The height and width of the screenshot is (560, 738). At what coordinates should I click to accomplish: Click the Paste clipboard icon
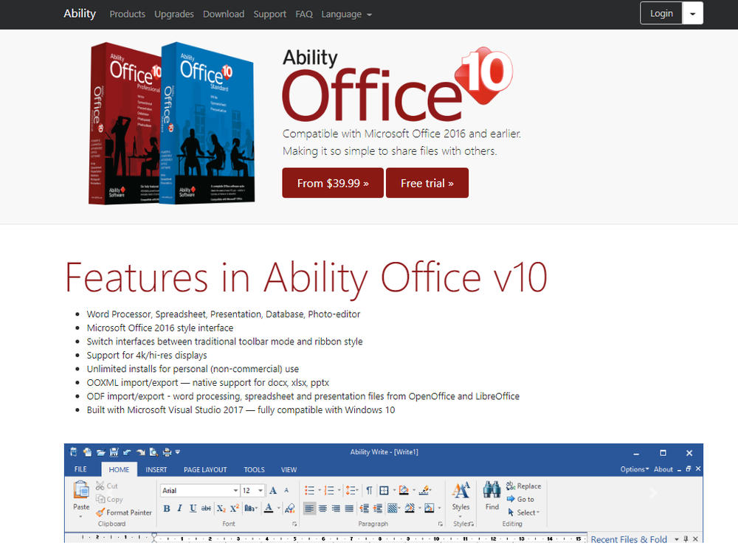81,491
